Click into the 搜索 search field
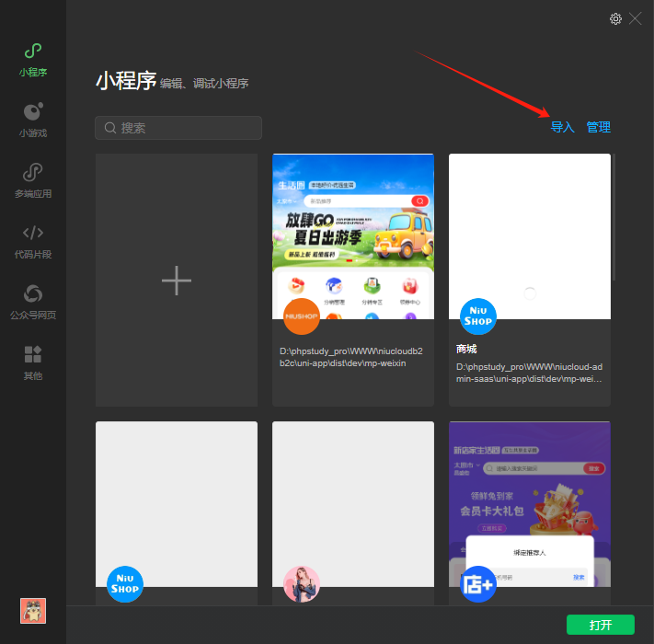Viewport: 654px width, 644px height. [x=178, y=128]
